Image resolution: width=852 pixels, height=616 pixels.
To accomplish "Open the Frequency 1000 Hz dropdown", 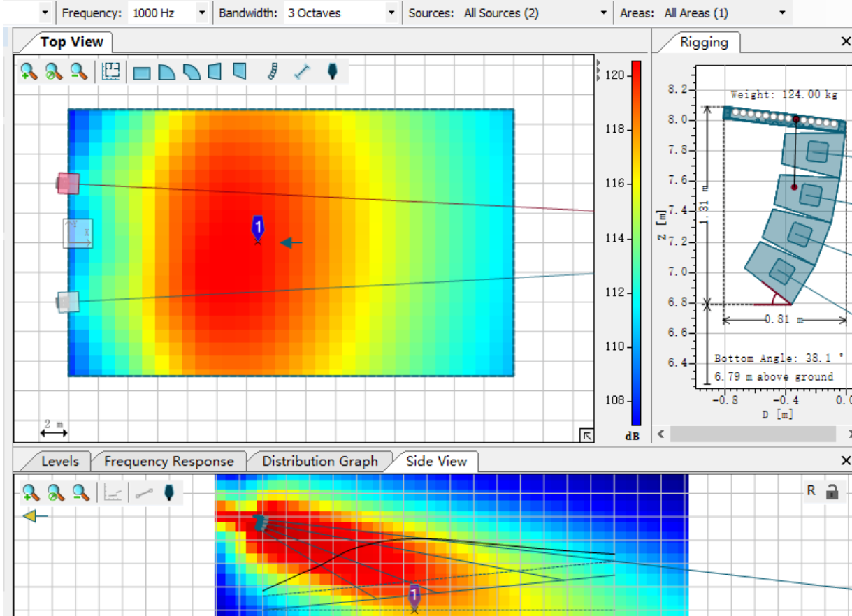I will pos(202,13).
